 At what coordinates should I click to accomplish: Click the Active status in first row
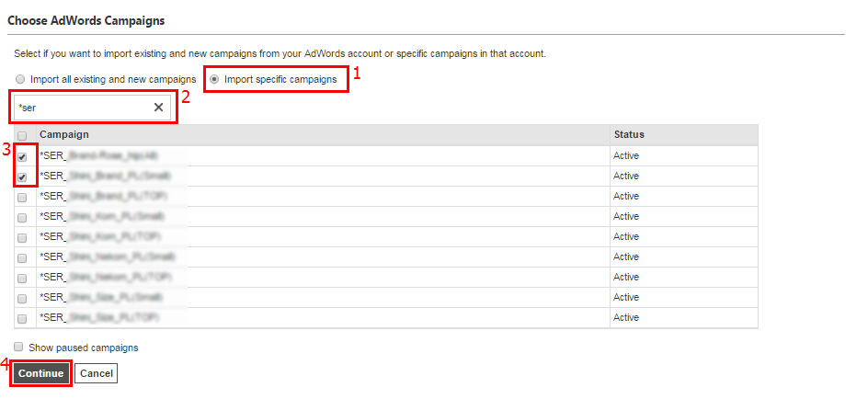[626, 156]
